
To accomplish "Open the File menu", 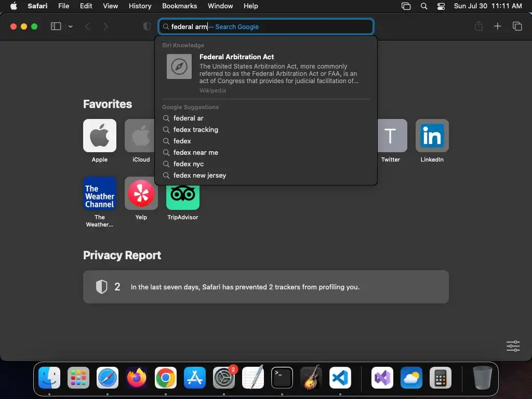I will tap(64, 6).
